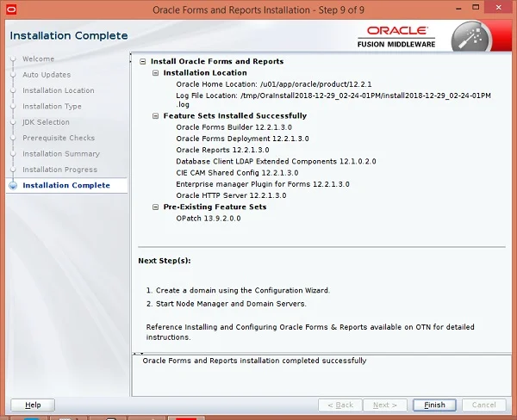Click the Reference Installing and Configuring text
Image resolution: width=517 pixels, height=420 pixels.
pyautogui.click(x=310, y=332)
